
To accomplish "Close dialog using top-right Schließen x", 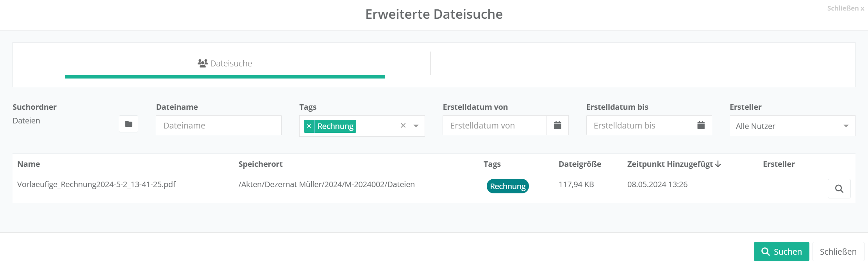I will point(845,8).
